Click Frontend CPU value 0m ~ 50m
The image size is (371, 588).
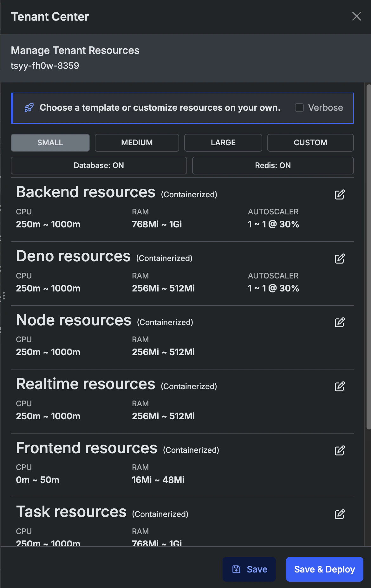[38, 480]
